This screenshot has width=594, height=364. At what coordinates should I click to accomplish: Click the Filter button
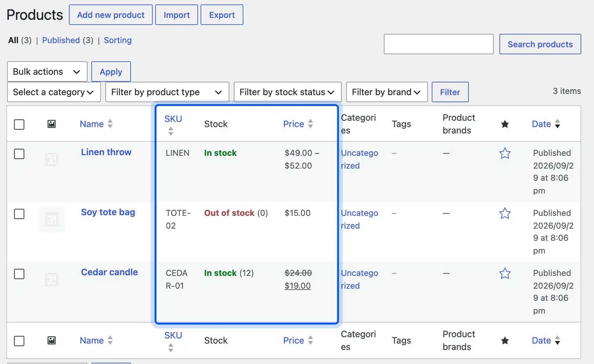point(450,92)
